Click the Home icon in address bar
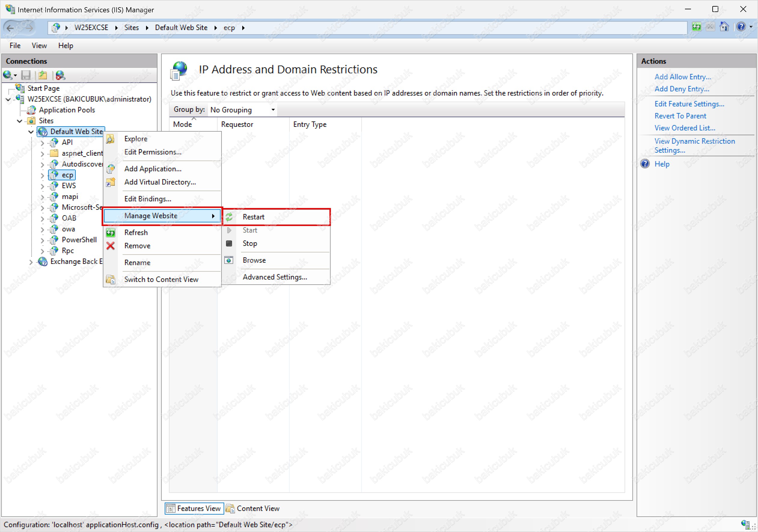Viewport: 758px width, 532px height. tap(724, 27)
